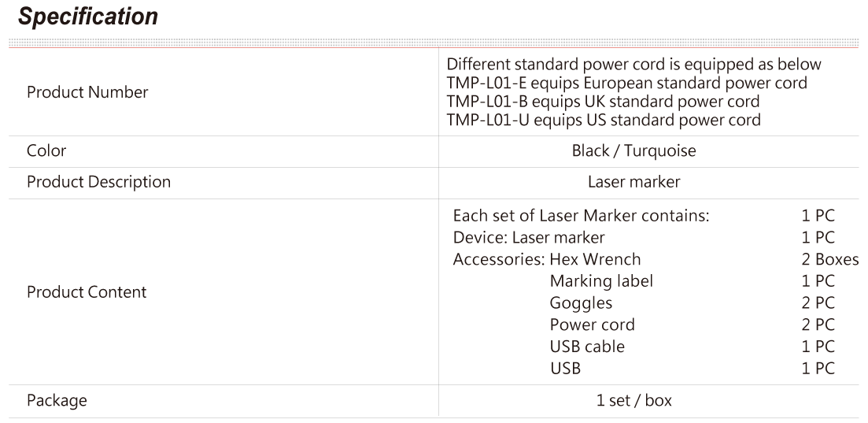Viewport: 868px width, 423px height.
Task: Click the TMP-L01-B UK power cord line
Action: click(x=603, y=102)
